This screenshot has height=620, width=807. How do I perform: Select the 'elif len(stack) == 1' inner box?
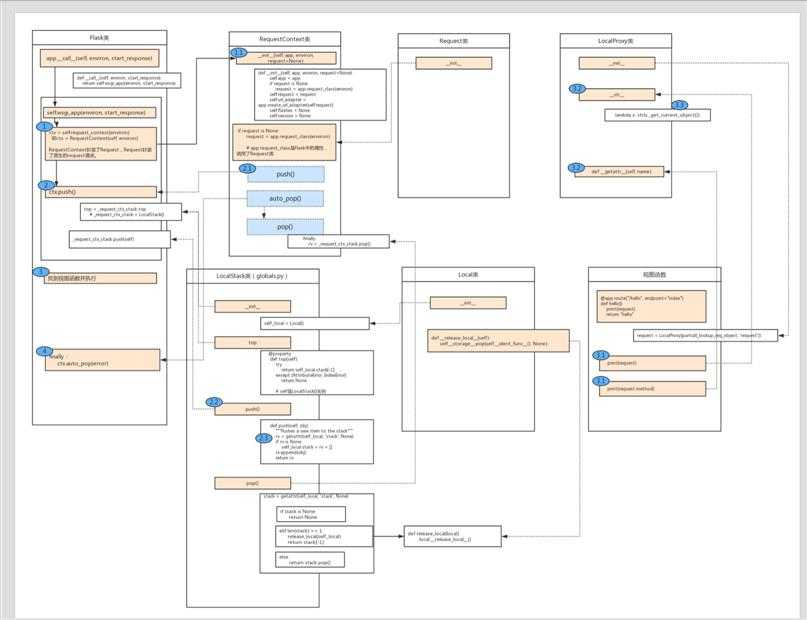coord(324,536)
